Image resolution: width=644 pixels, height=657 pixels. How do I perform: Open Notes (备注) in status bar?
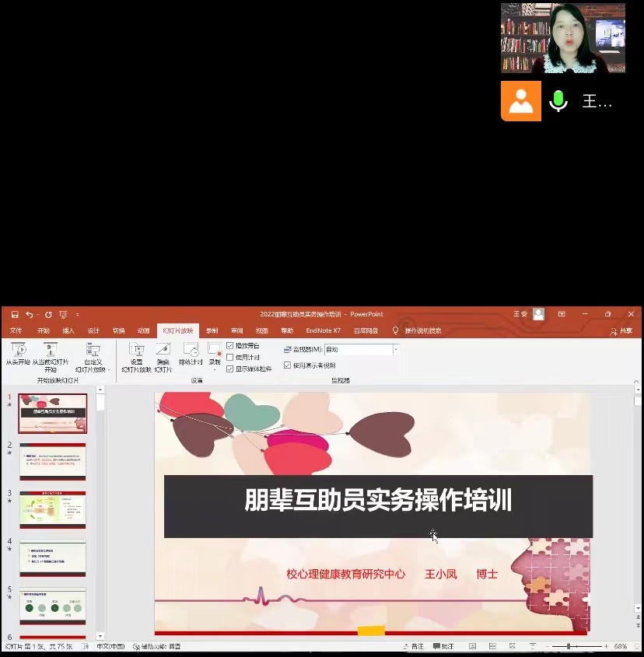point(414,646)
